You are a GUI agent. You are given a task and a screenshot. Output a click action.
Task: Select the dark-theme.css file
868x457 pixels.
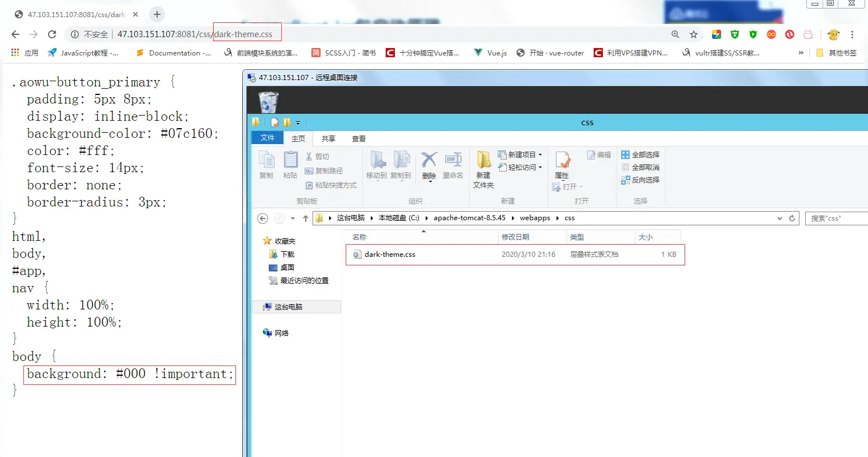point(515,255)
